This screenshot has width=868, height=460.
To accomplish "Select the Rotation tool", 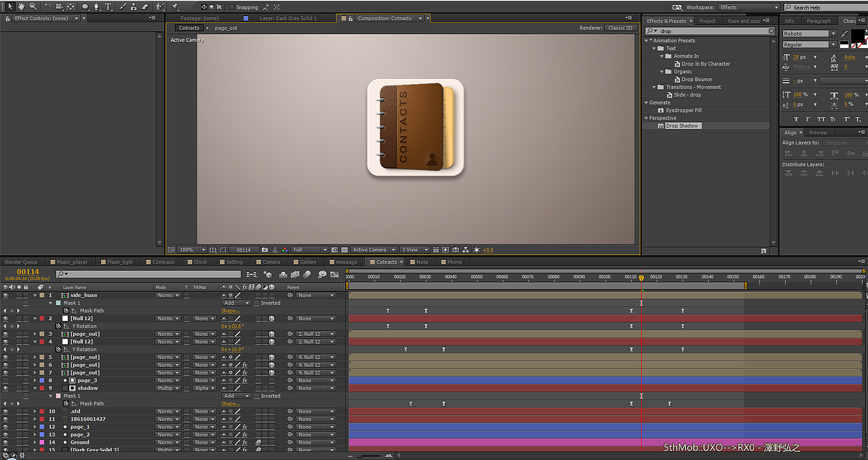I will (47, 6).
